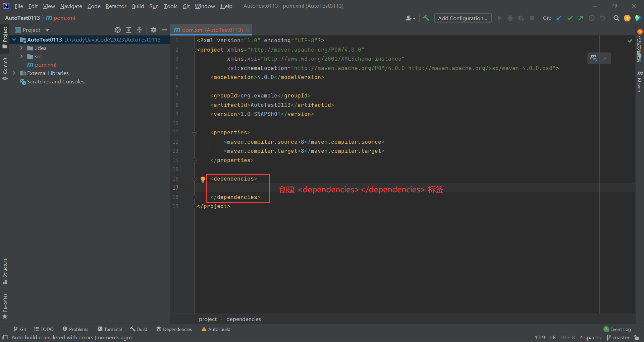Image resolution: width=644 pixels, height=342 pixels.
Task: Toggle the Chinese-labeled plugin tool window on right stripe
Action: [639, 45]
